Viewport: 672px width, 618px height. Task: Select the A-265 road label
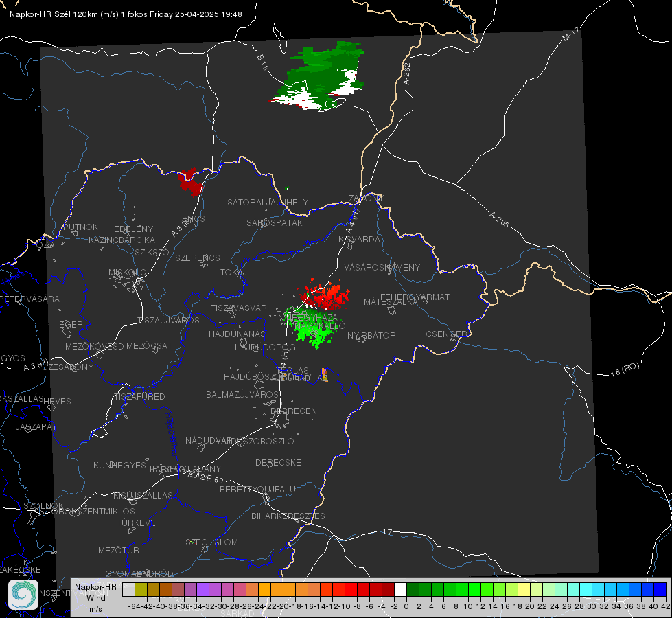tap(499, 220)
